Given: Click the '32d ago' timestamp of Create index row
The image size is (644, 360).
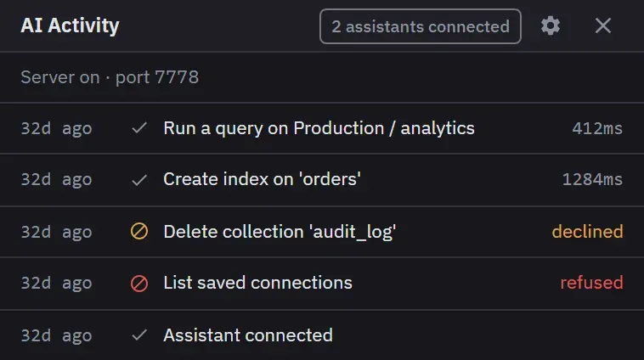Looking at the screenshot, I should click(56, 179).
